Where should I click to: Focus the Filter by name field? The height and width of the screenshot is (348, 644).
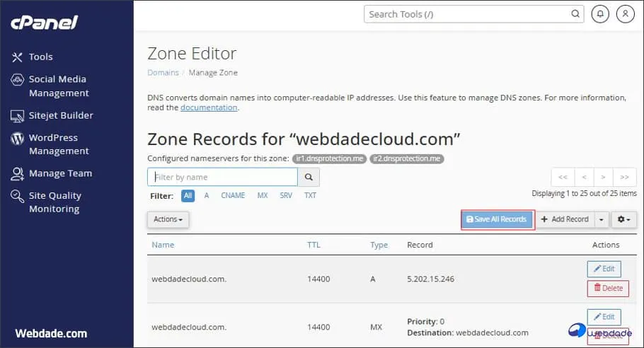(x=222, y=177)
